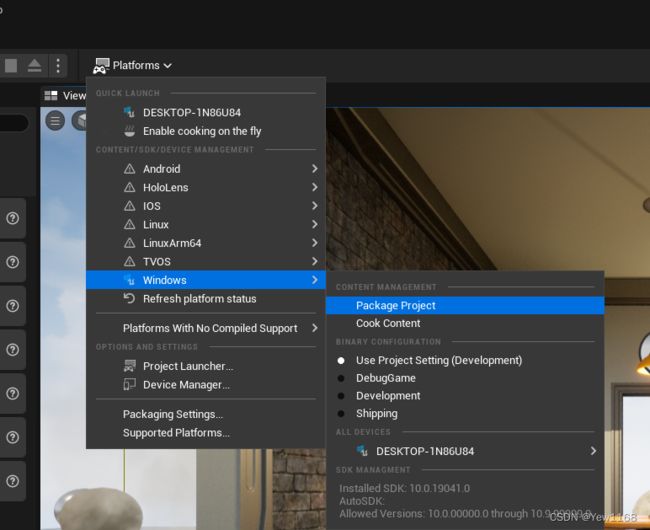
Task: Click the TVOS warning triangle icon
Action: coord(130,261)
